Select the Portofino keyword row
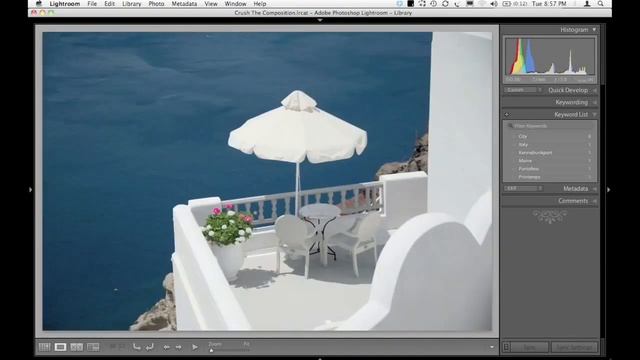640x360 pixels. (x=550, y=169)
